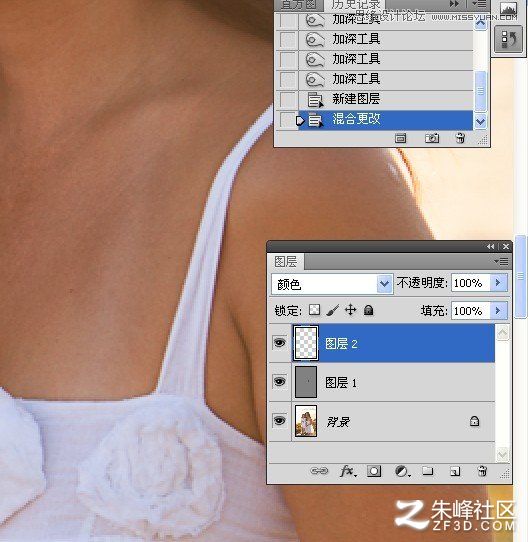Link layers chain icon
Screen dimensions: 528x542
(x=319, y=471)
